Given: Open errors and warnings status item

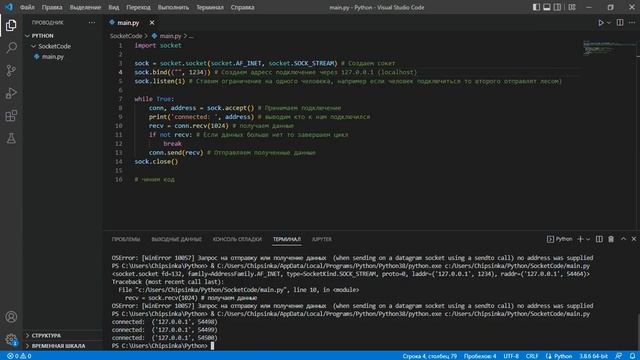Looking at the screenshot, I should pos(19,356).
